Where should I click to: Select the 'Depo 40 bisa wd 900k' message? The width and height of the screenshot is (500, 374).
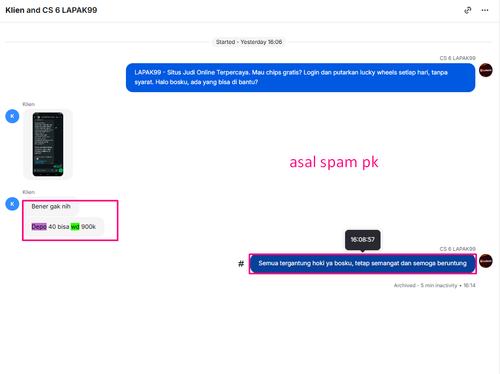tap(64, 227)
